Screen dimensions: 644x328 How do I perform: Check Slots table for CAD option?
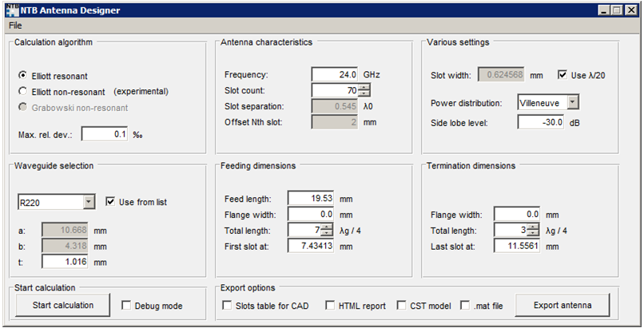[227, 306]
